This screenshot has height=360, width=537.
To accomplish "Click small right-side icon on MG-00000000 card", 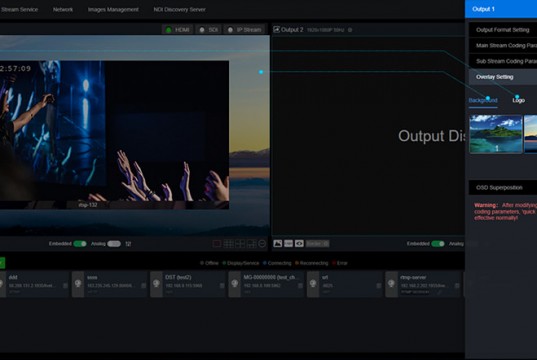I will [x=300, y=286].
